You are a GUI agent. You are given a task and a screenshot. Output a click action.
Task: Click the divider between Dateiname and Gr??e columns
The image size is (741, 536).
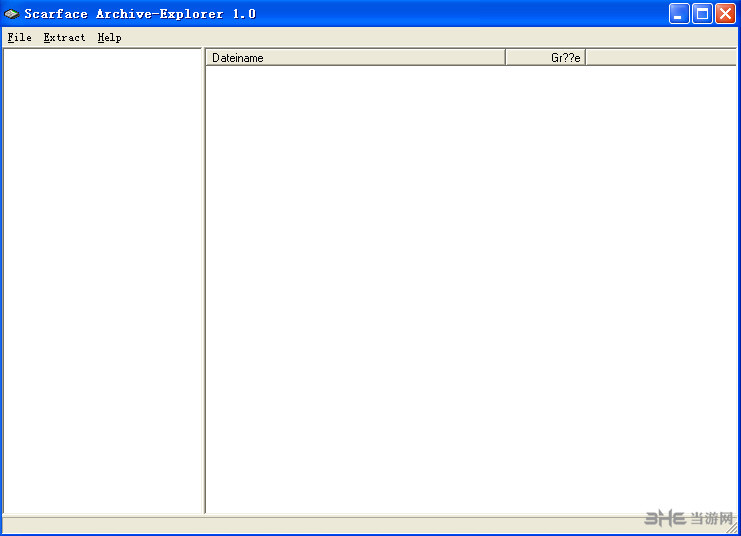click(505, 58)
